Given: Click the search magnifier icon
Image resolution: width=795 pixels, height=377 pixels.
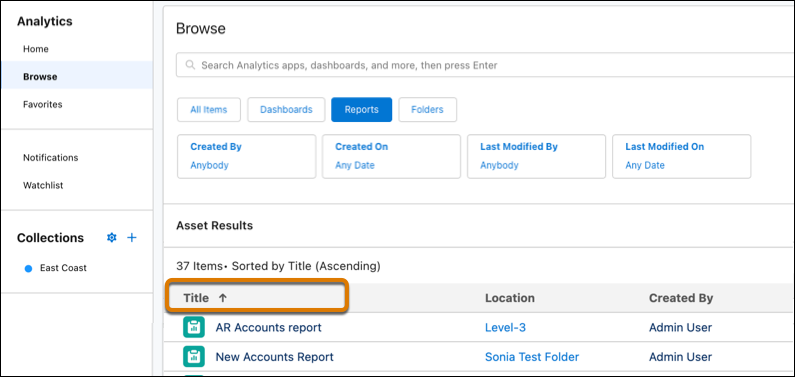Looking at the screenshot, I should pos(190,65).
